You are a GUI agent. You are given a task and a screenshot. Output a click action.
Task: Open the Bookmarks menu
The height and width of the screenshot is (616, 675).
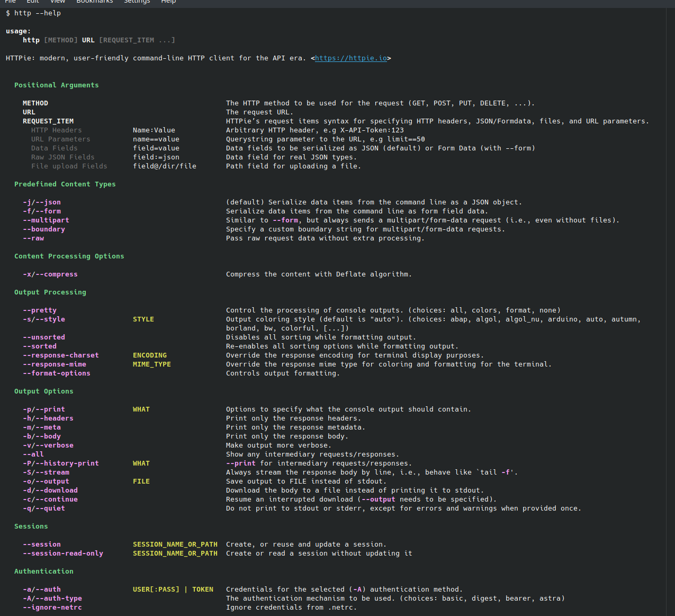pyautogui.click(x=95, y=2)
